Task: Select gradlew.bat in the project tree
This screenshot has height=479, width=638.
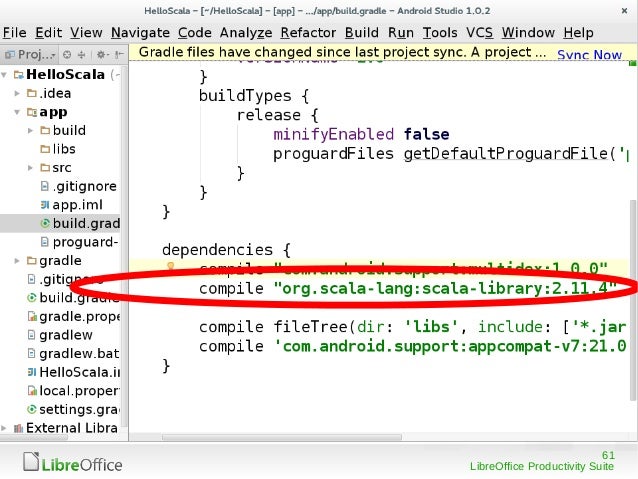Action: click(x=79, y=353)
